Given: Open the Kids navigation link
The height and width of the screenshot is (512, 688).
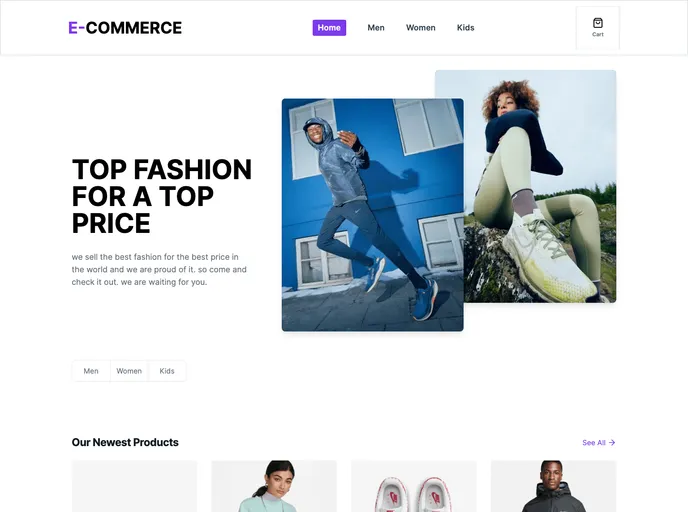Looking at the screenshot, I should [466, 28].
